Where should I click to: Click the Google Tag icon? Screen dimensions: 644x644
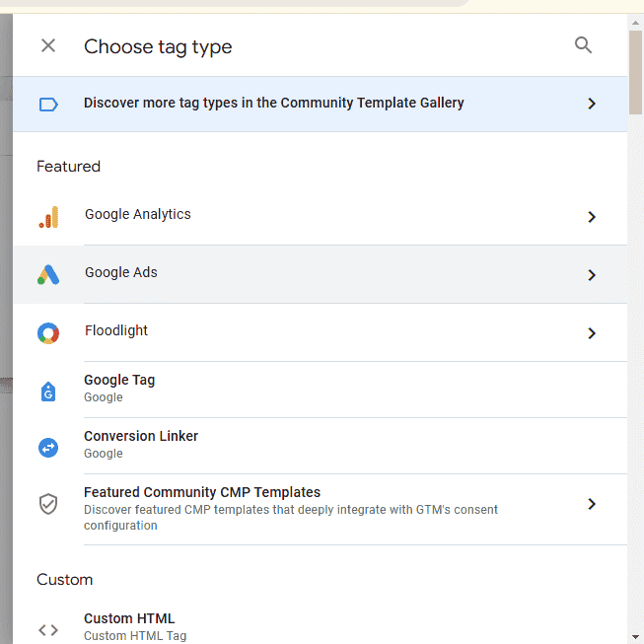pos(48,392)
